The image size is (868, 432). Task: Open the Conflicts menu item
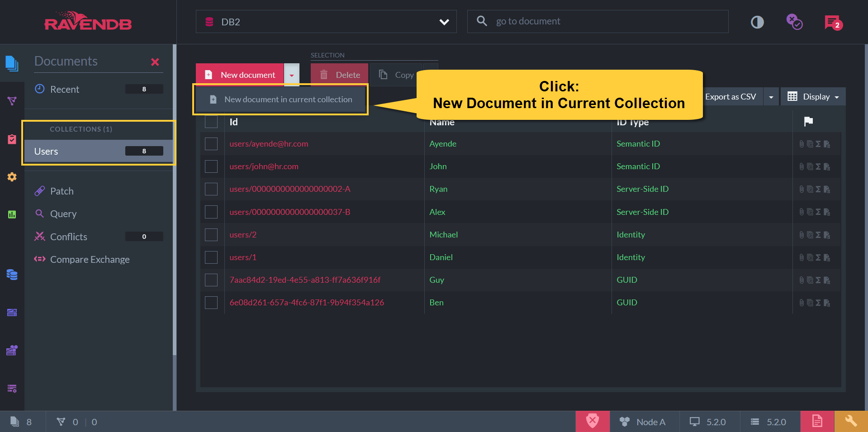click(x=99, y=237)
